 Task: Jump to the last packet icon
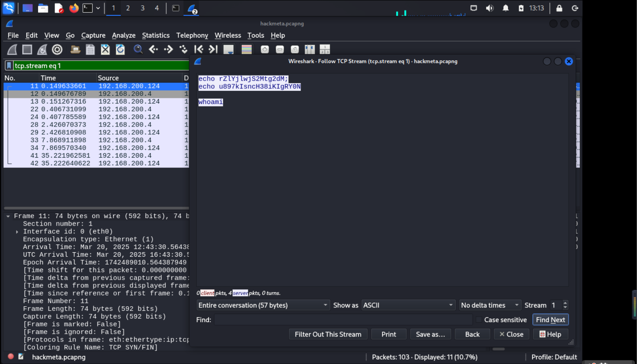pyautogui.click(x=213, y=50)
